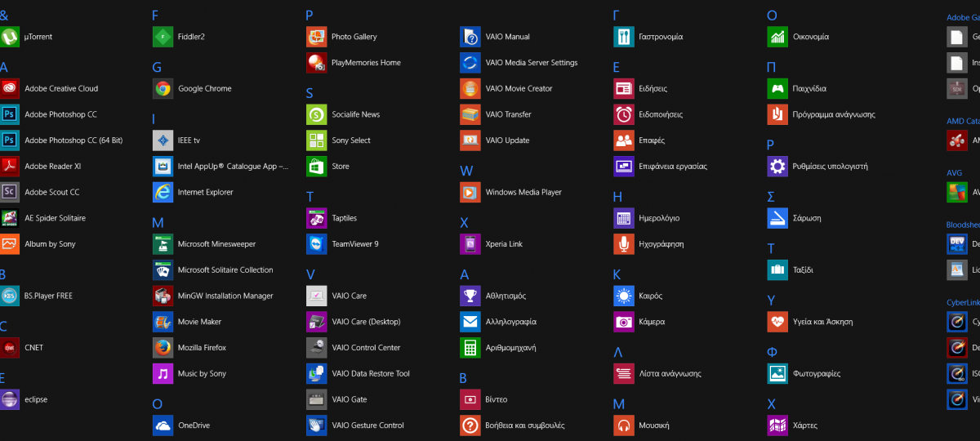Image resolution: width=980 pixels, height=441 pixels.
Task: Click the letter V group header
Action: (x=310, y=274)
